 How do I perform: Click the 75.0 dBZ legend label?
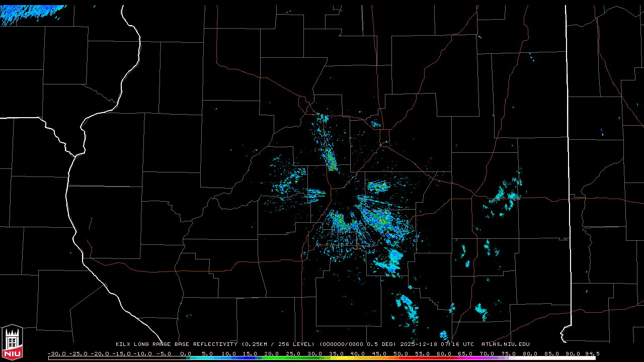pyautogui.click(x=508, y=353)
